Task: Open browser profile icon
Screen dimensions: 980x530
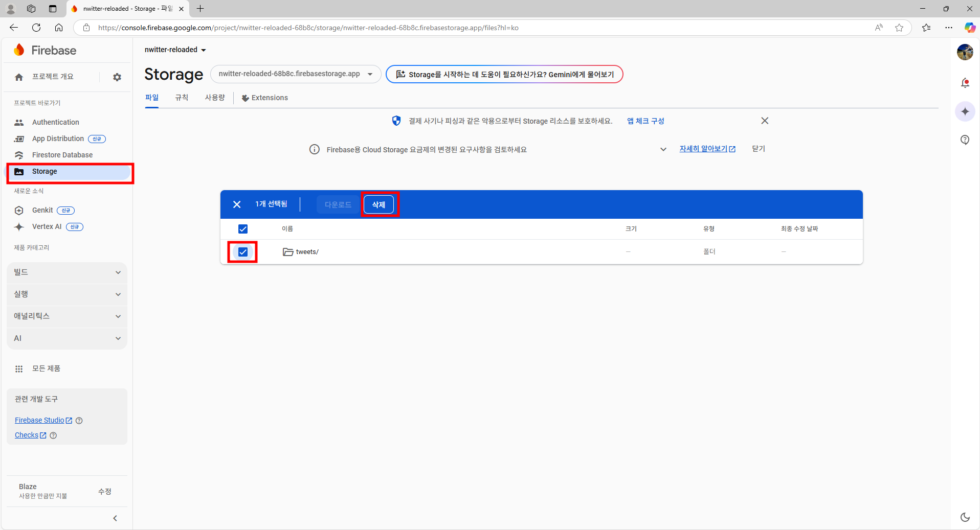Action: pyautogui.click(x=11, y=9)
